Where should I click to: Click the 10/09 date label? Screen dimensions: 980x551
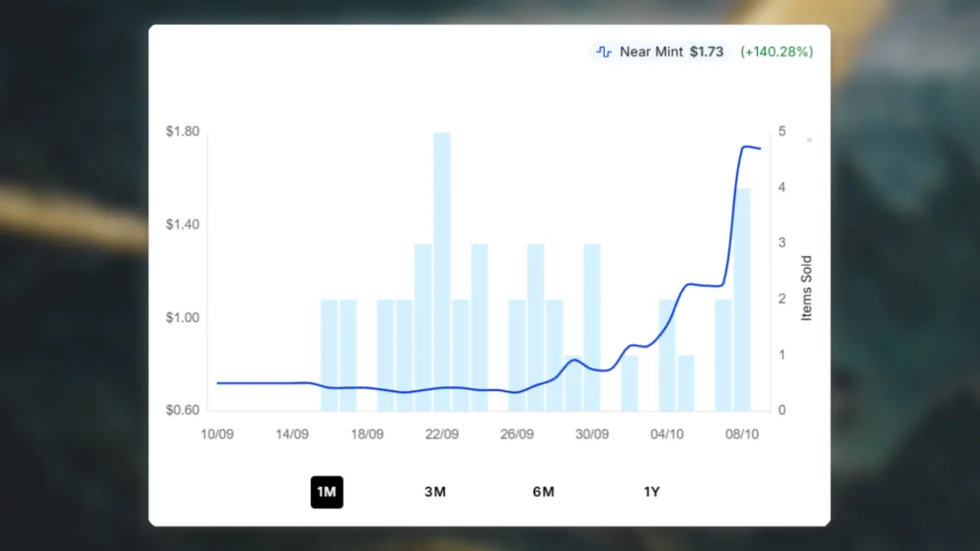tap(217, 434)
